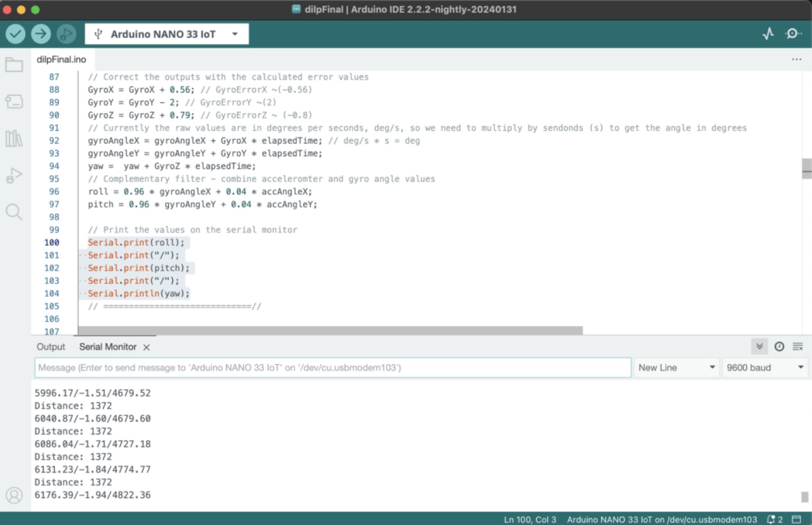Click the GyroX + 0.56 correction line
The height and width of the screenshot is (525, 812).
click(x=200, y=90)
